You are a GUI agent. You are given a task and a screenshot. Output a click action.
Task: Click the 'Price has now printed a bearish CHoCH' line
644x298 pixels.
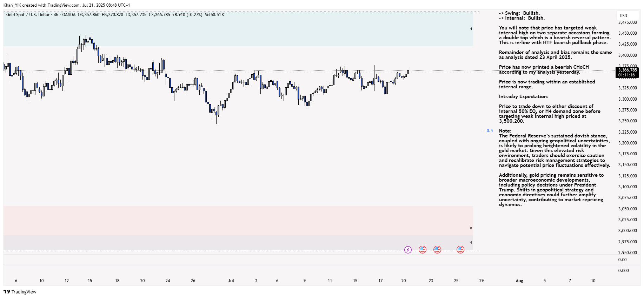pyautogui.click(x=544, y=67)
